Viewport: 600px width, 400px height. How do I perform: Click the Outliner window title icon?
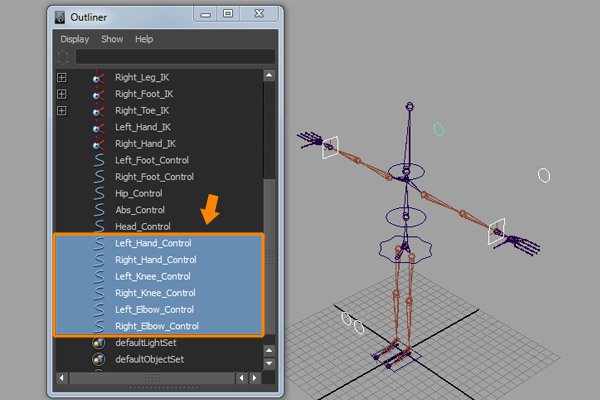(60, 17)
